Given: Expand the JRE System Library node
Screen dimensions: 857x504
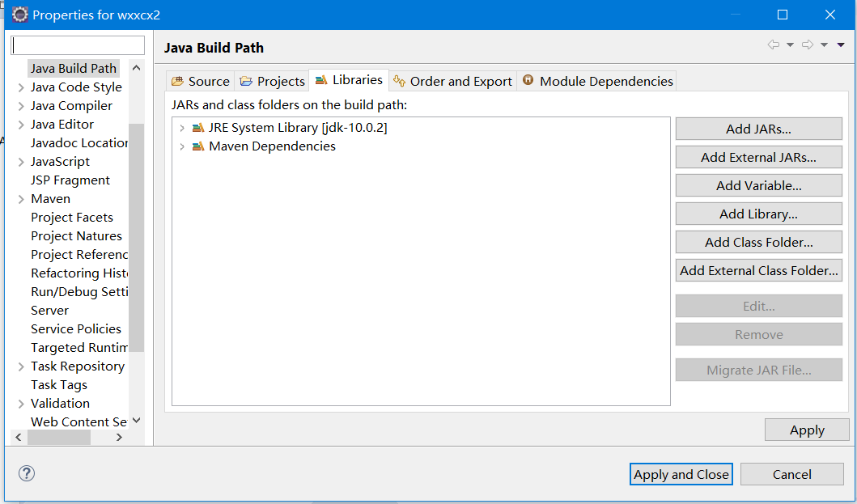Looking at the screenshot, I should (x=182, y=128).
